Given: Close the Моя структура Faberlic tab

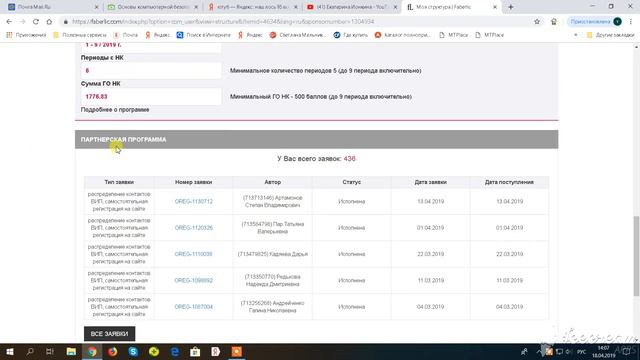Looking at the screenshot, I should click(x=495, y=7).
